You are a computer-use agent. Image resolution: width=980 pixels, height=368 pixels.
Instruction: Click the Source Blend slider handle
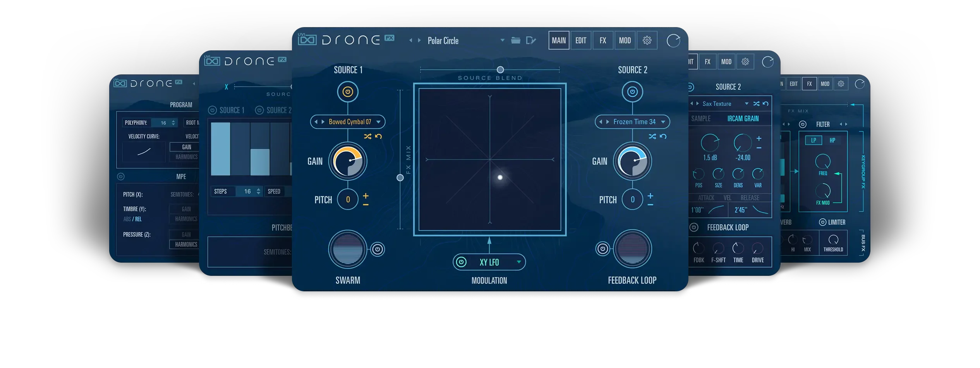coord(500,70)
